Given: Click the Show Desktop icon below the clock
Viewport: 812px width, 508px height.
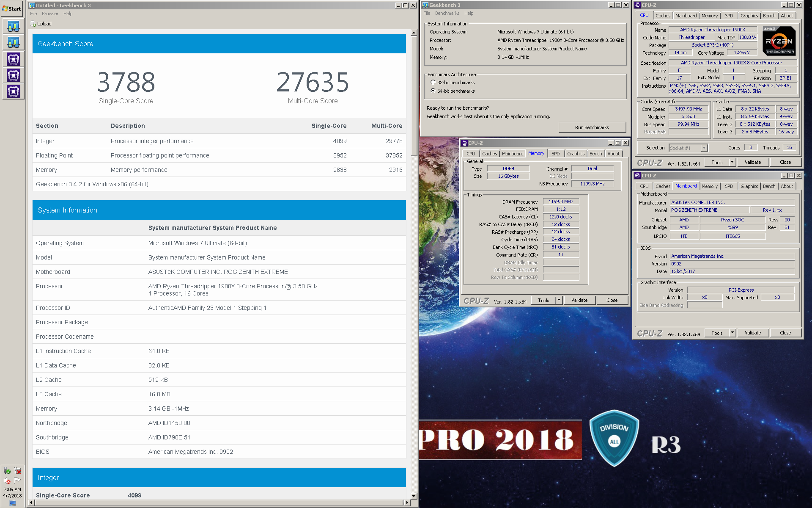Looking at the screenshot, I should click(x=13, y=503).
